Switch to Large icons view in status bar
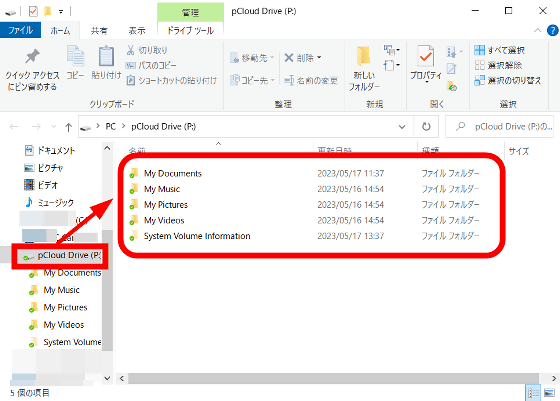This screenshot has height=401, width=560. [549, 393]
